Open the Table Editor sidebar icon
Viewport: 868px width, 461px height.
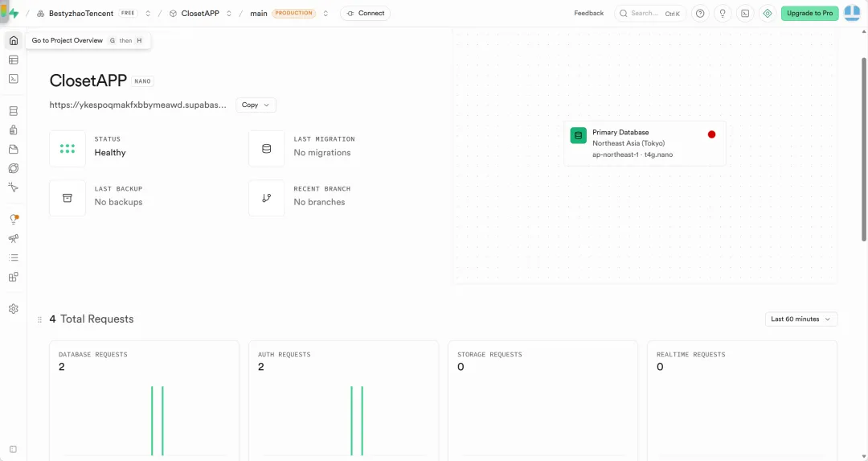tap(14, 60)
